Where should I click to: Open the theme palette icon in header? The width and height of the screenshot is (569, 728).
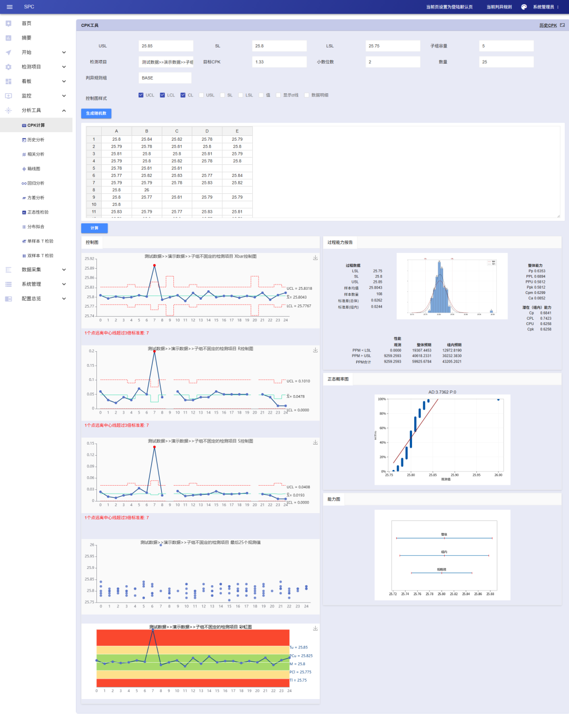(524, 7)
